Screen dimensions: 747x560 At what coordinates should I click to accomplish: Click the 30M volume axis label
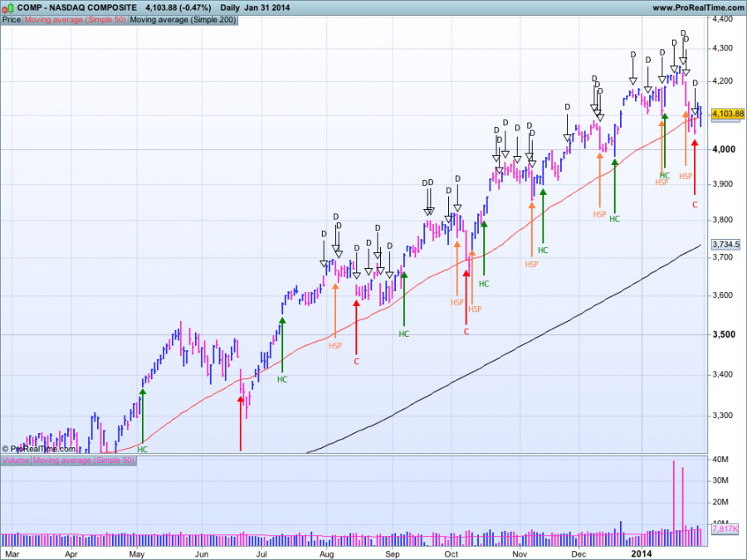[720, 480]
